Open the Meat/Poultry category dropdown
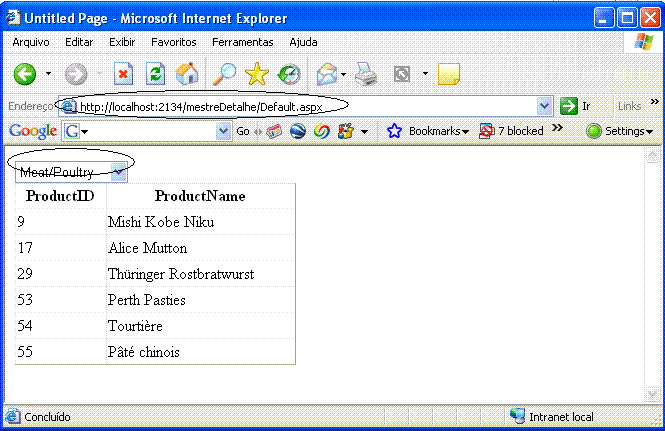This screenshot has width=665, height=431. tap(71, 172)
